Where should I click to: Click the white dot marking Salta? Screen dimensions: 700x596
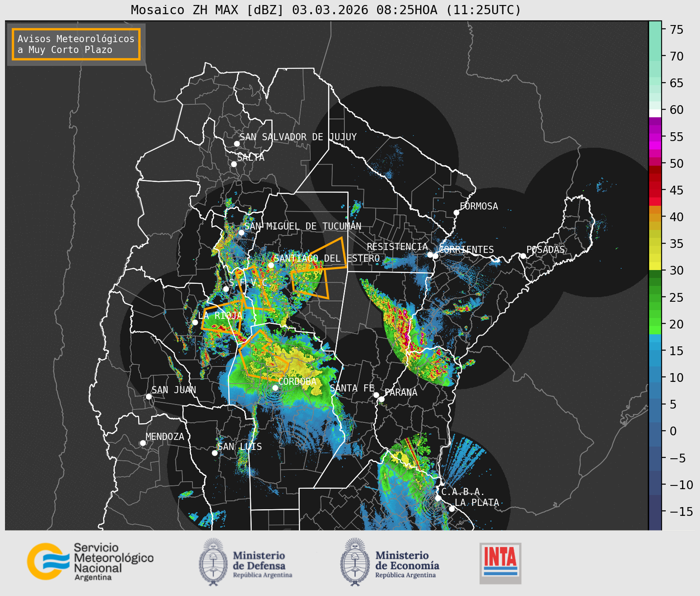click(x=234, y=164)
